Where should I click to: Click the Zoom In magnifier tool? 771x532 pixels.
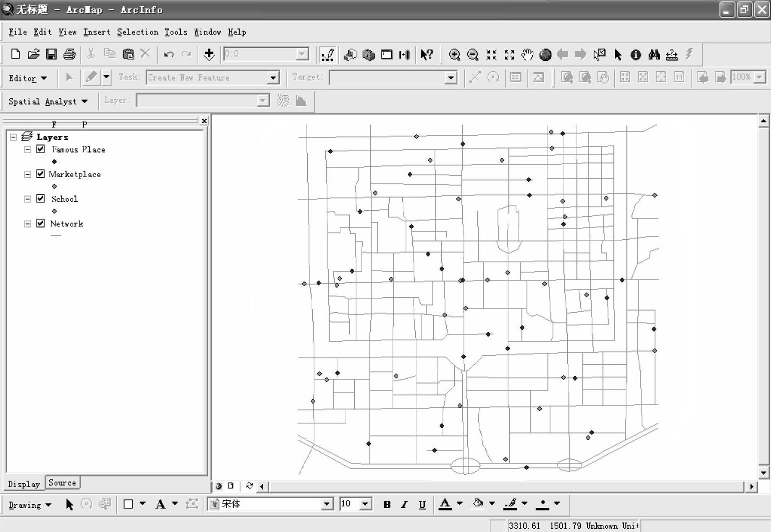click(x=454, y=54)
